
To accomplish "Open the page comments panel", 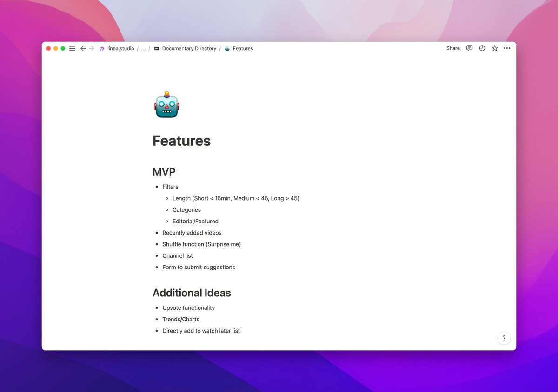I will [469, 48].
